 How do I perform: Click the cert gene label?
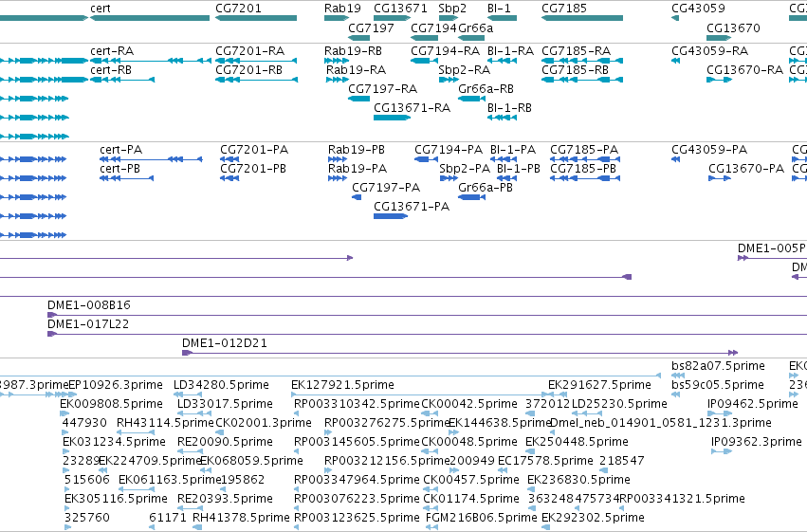100,9
